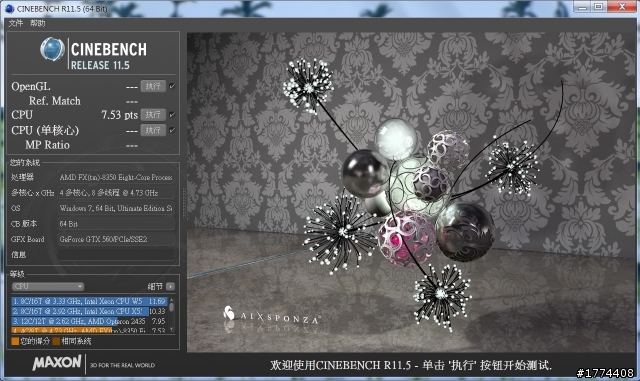Screen dimensions: 640x381
Task: Toggle the CPU test checkbox
Action: click(172, 115)
